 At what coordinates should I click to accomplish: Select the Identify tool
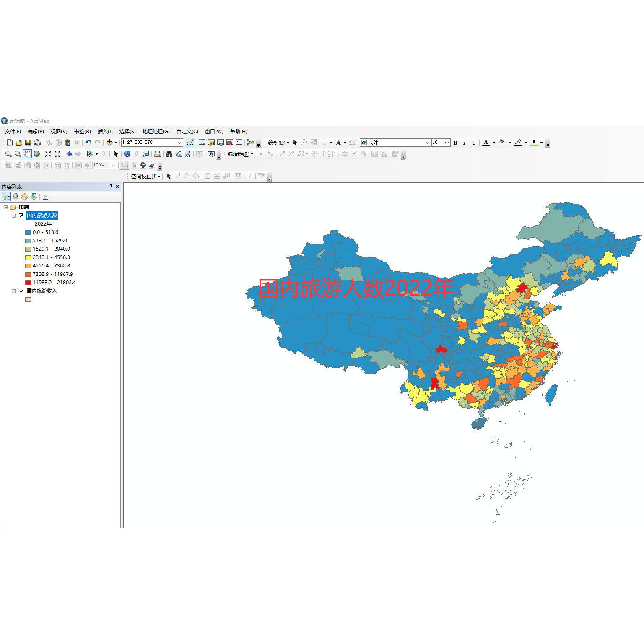click(127, 154)
